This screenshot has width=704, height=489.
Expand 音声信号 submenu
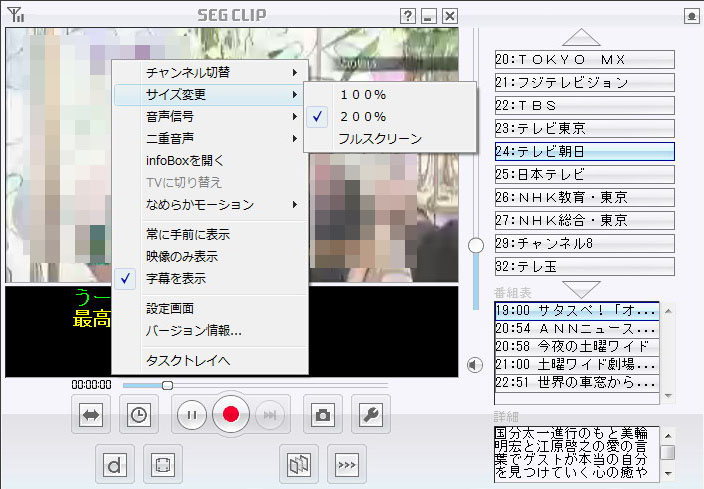click(x=210, y=117)
